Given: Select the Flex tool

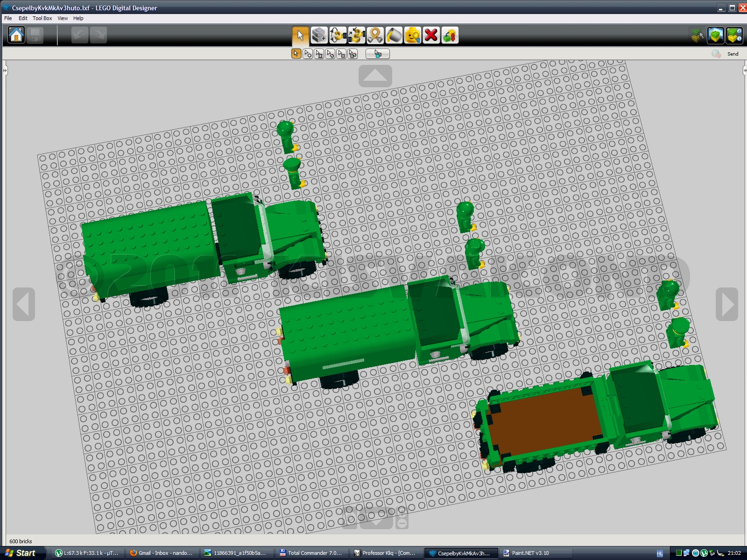Looking at the screenshot, I should (x=375, y=35).
